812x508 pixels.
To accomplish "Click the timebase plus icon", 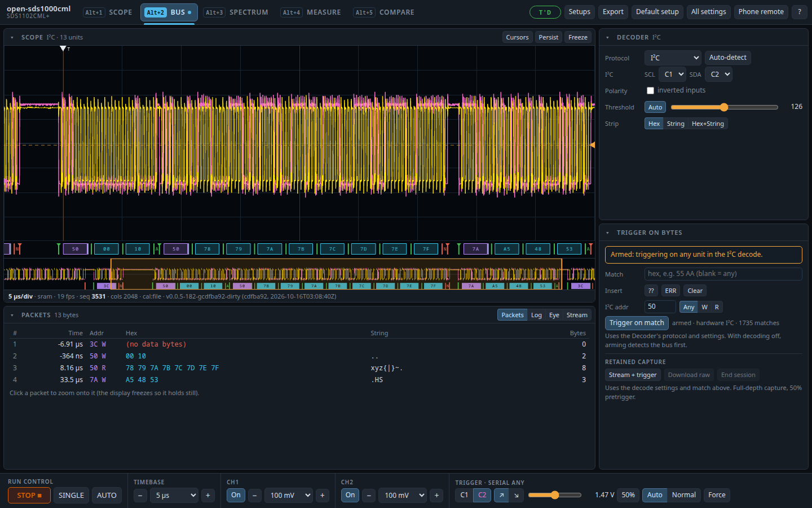I will point(208,495).
